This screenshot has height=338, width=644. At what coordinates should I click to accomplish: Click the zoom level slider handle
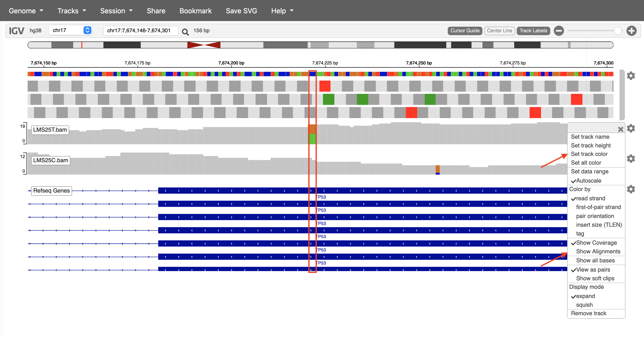coord(618,31)
